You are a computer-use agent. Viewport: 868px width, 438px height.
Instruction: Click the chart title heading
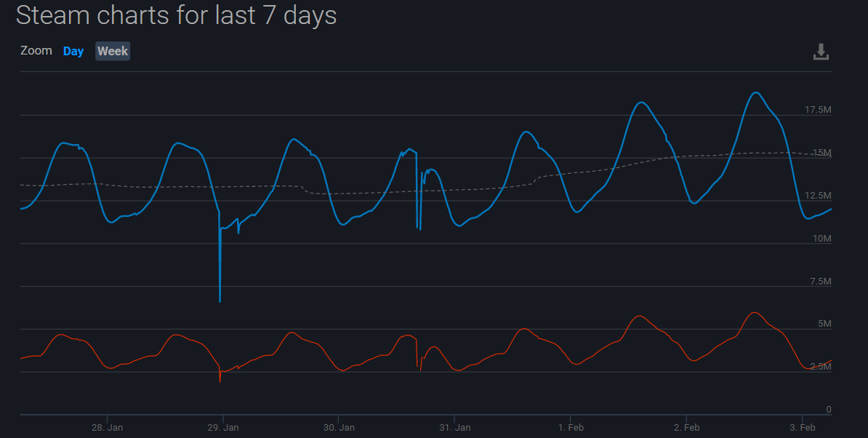click(x=177, y=15)
